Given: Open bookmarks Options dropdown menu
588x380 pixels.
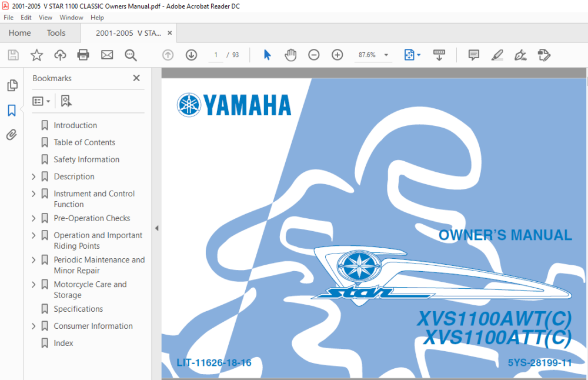Looking at the screenshot, I should pyautogui.click(x=41, y=101).
